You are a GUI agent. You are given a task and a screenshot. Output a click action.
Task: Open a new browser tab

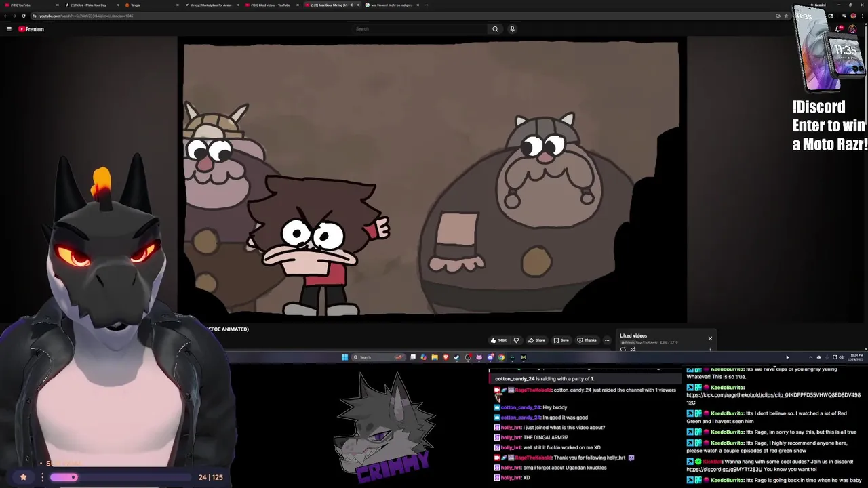[427, 5]
